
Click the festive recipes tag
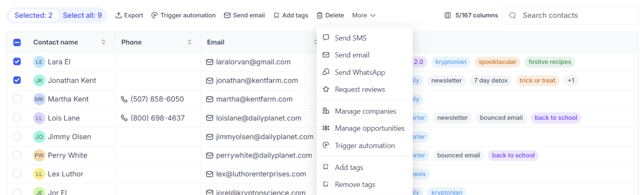550,62
